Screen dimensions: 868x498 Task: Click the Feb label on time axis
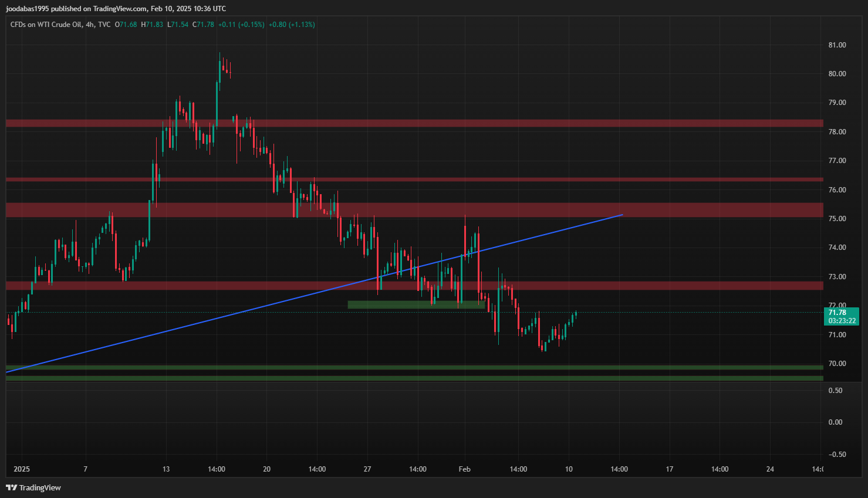pos(464,469)
